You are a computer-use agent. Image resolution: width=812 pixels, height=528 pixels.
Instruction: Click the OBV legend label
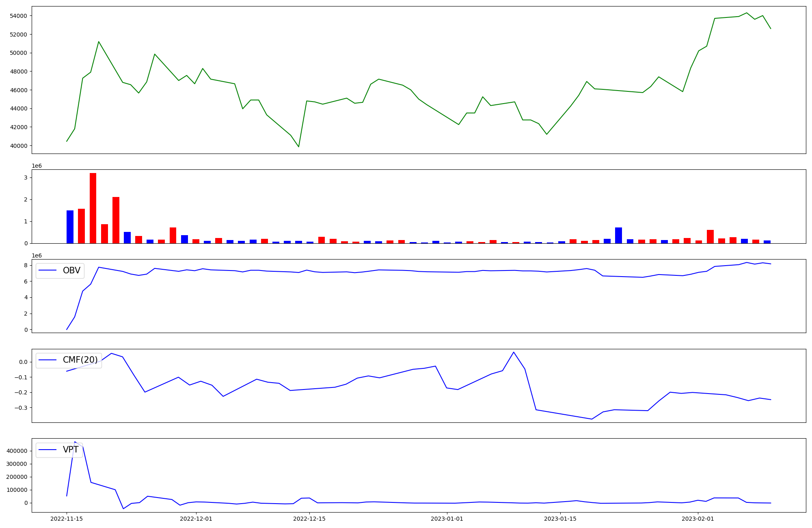71,270
